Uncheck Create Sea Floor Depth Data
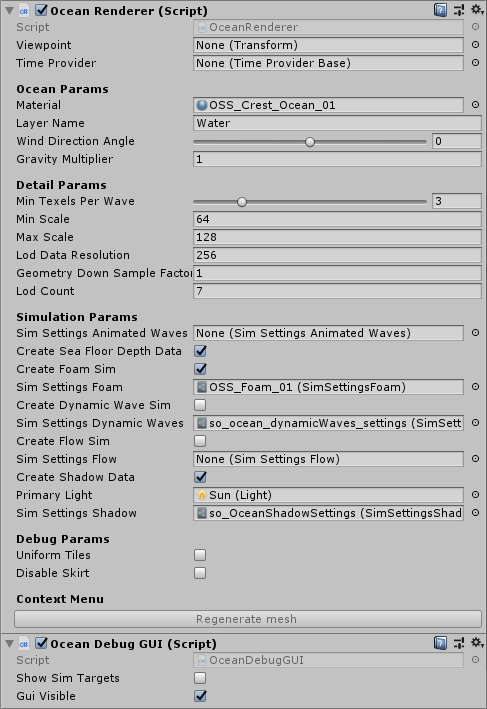This screenshot has height=709, width=487. coord(200,351)
